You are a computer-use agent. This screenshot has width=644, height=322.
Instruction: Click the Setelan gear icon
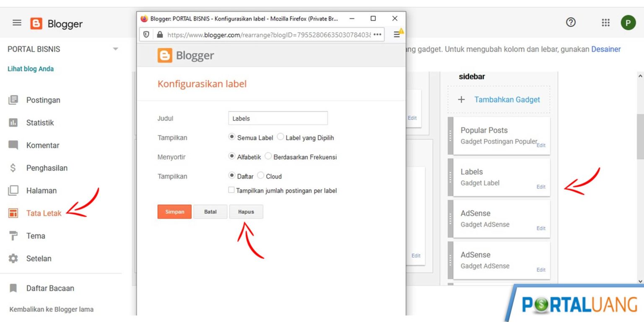click(x=13, y=258)
